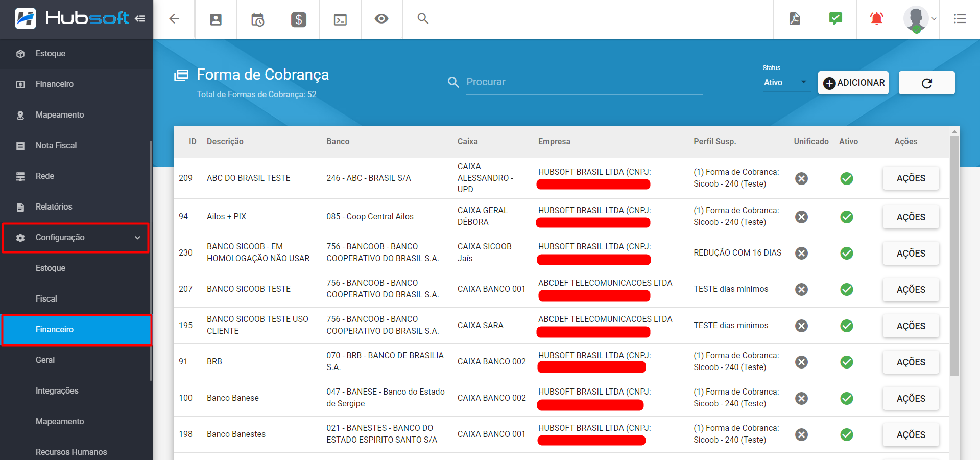Toggle Unificado X for row 230
This screenshot has height=460, width=980.
pyautogui.click(x=802, y=253)
